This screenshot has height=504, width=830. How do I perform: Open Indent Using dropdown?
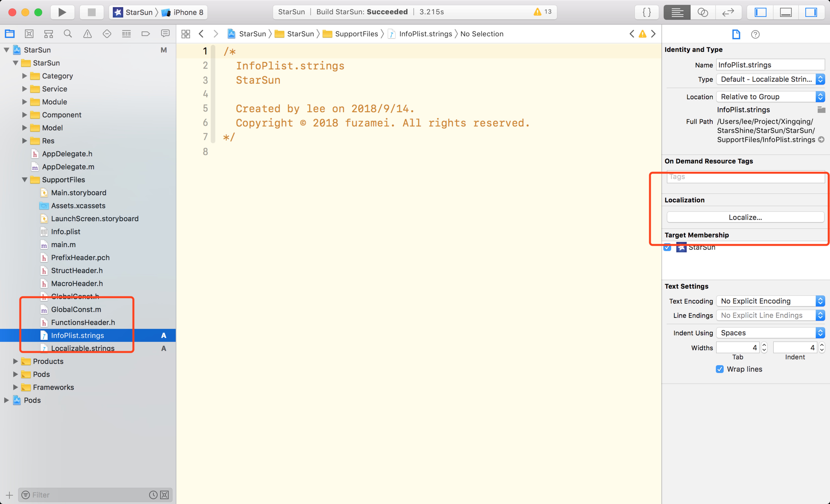click(770, 333)
